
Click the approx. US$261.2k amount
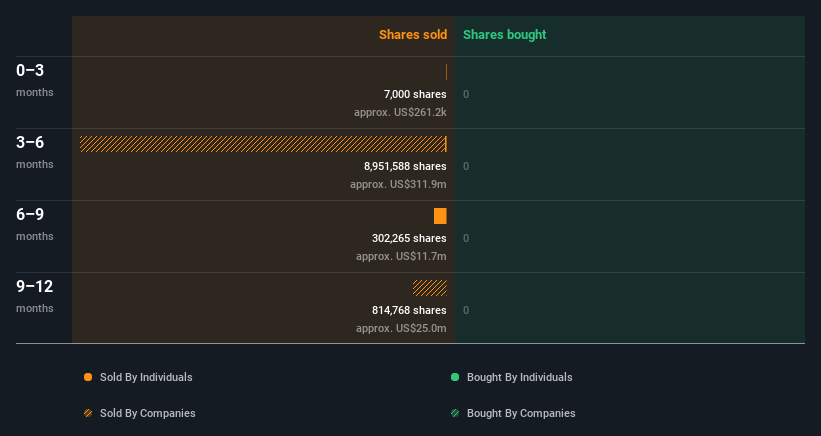click(x=400, y=112)
